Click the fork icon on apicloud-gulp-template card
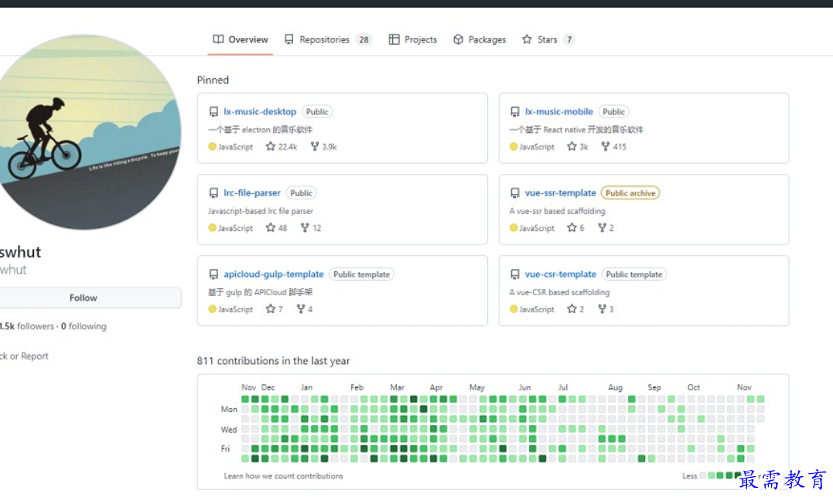This screenshot has width=833, height=504. (x=301, y=308)
